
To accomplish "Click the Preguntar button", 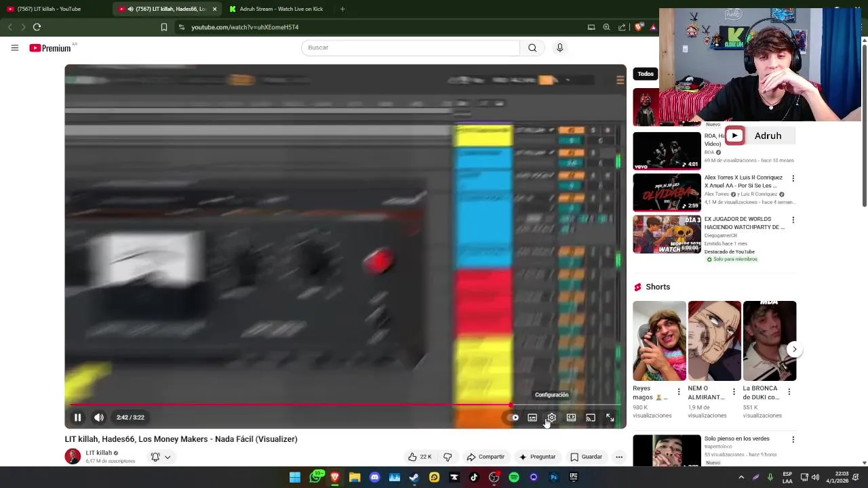I will [x=537, y=457].
